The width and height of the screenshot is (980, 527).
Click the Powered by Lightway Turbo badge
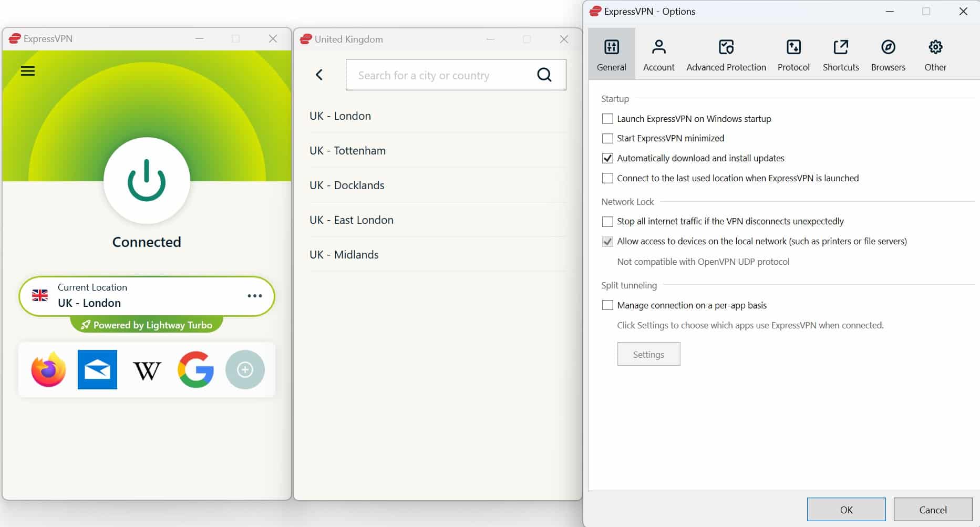pyautogui.click(x=147, y=325)
